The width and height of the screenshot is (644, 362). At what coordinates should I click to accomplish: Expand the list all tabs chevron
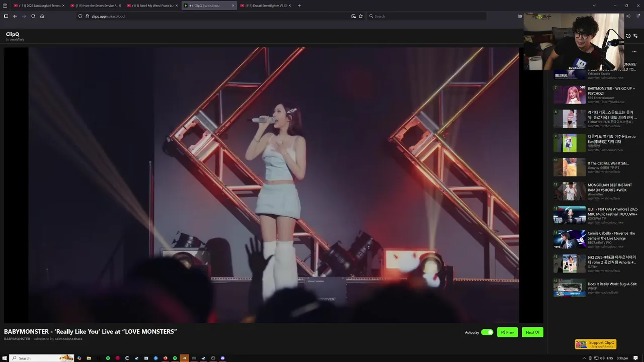point(594,6)
